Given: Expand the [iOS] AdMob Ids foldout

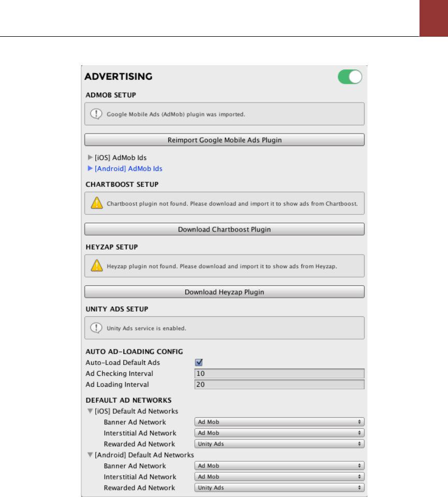Looking at the screenshot, I should [x=90, y=157].
